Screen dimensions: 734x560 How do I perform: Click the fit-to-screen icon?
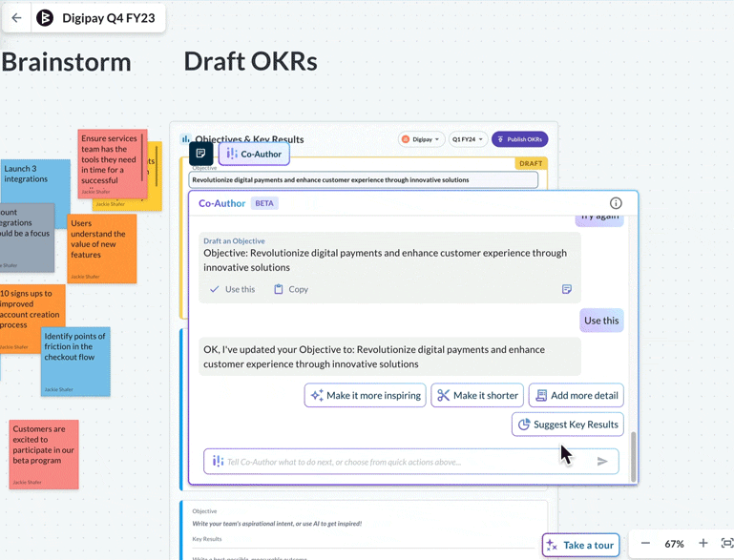tap(727, 543)
